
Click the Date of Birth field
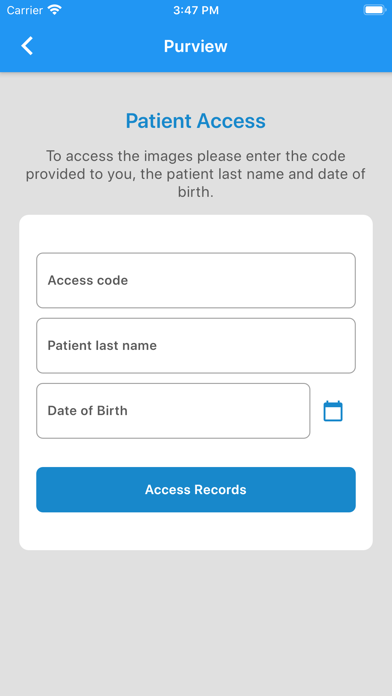coord(173,411)
